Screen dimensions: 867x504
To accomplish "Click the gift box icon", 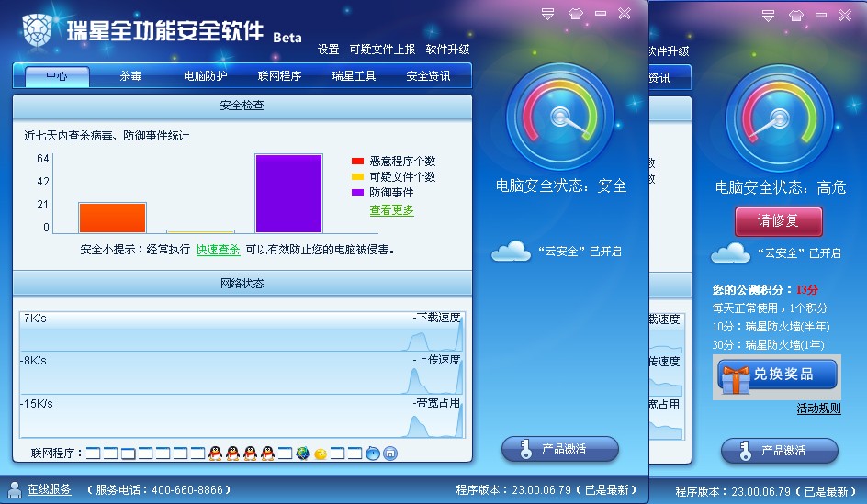I will [x=736, y=378].
